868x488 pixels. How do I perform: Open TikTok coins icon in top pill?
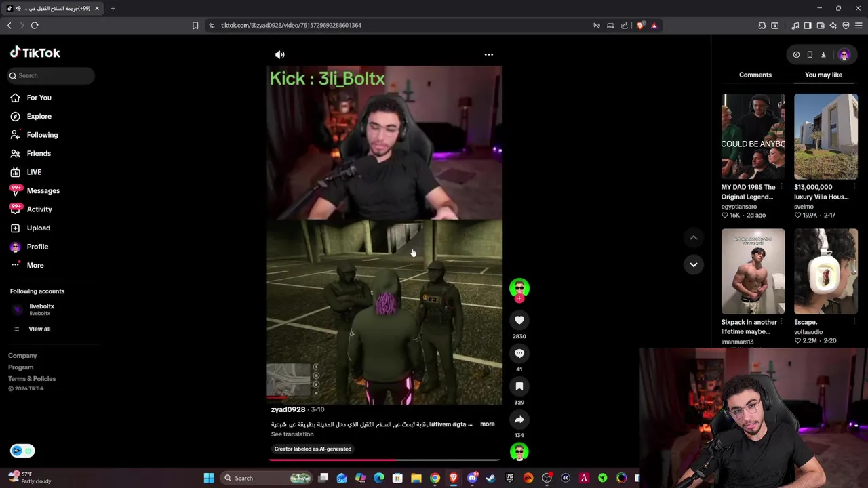tap(796, 55)
